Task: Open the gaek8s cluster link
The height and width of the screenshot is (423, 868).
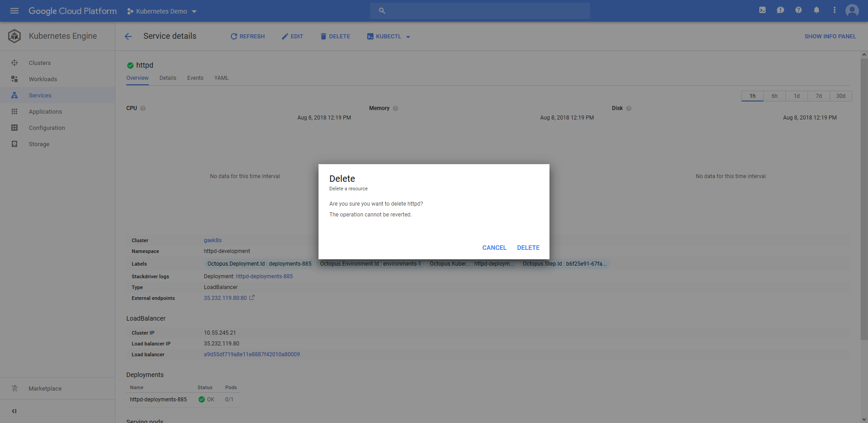Action: (212, 240)
